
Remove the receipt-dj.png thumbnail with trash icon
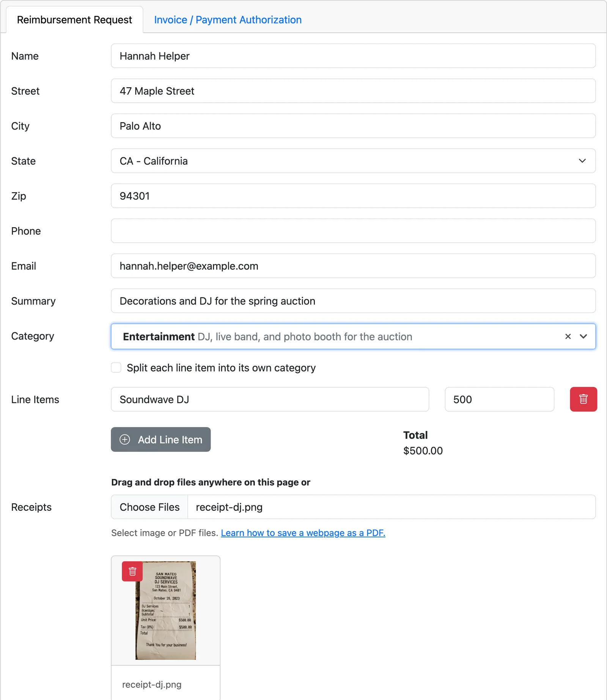pos(132,571)
